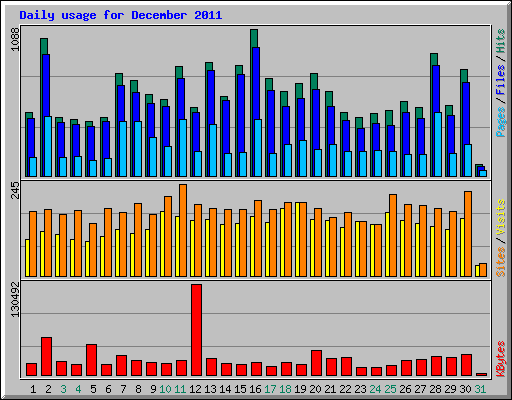Select the Sites legend label
This screenshot has width=512, height=400.
(500, 262)
